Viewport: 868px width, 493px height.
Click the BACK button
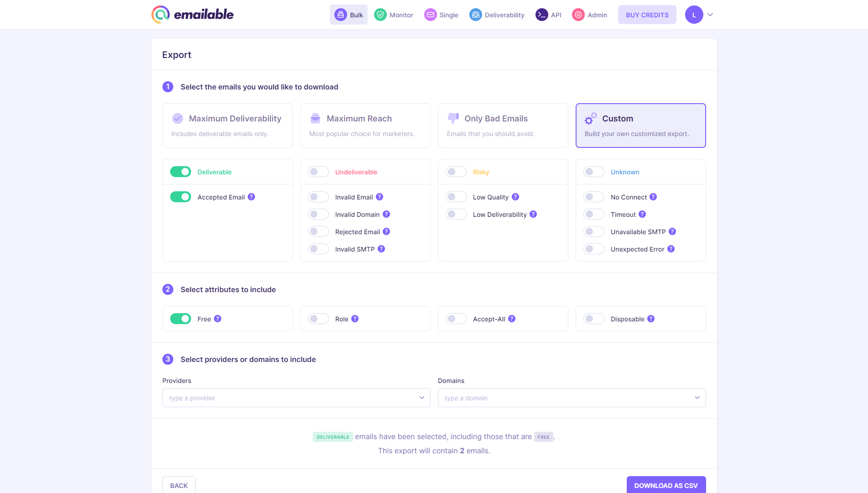pos(179,485)
